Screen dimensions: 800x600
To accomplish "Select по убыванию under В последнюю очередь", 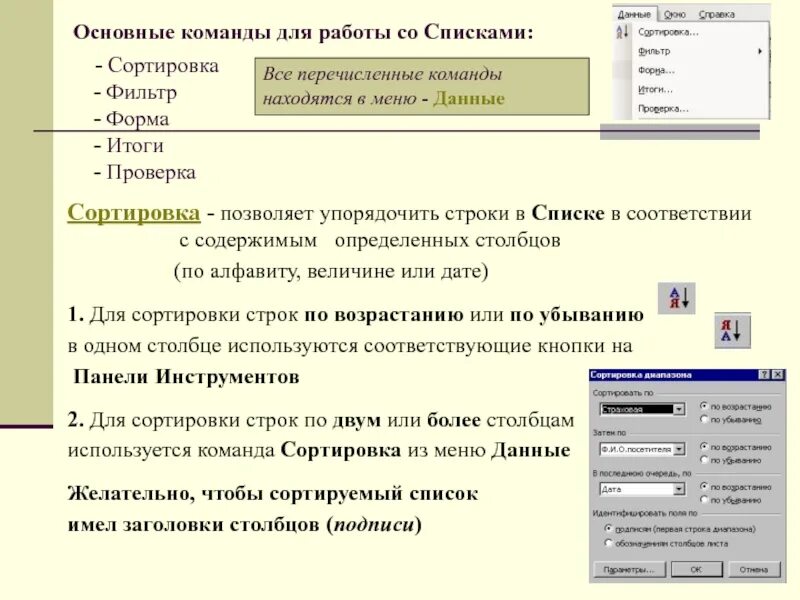I will 704,499.
